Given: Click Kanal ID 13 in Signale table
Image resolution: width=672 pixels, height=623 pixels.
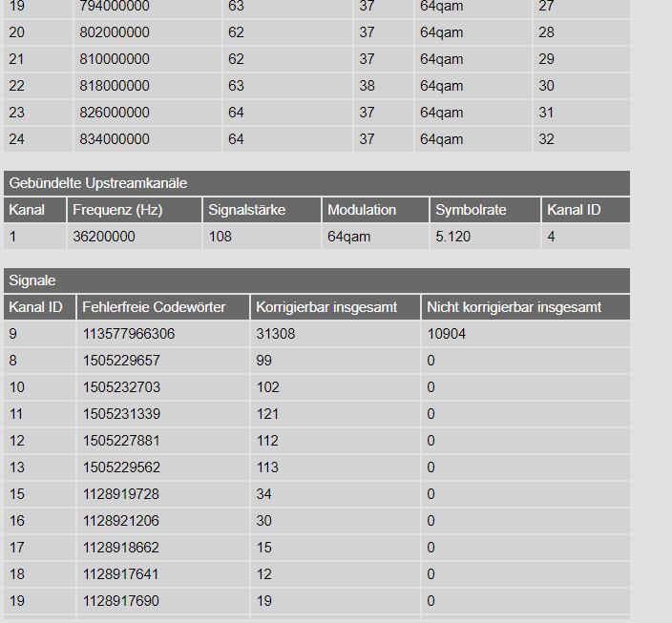Looking at the screenshot, I should [x=17, y=467].
